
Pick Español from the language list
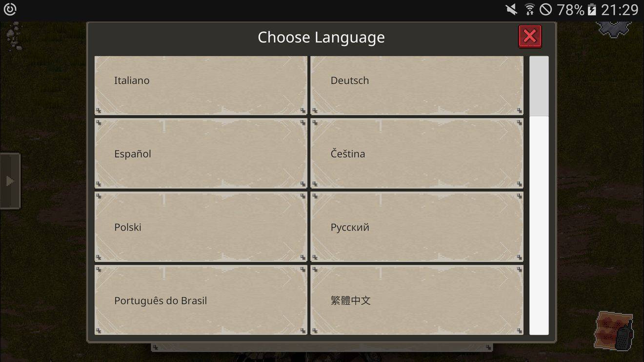click(x=201, y=153)
